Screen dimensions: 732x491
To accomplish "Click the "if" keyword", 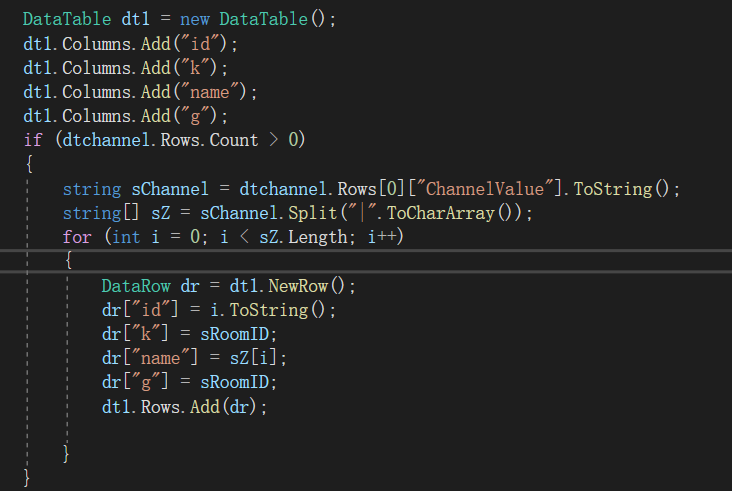I will 32,139.
